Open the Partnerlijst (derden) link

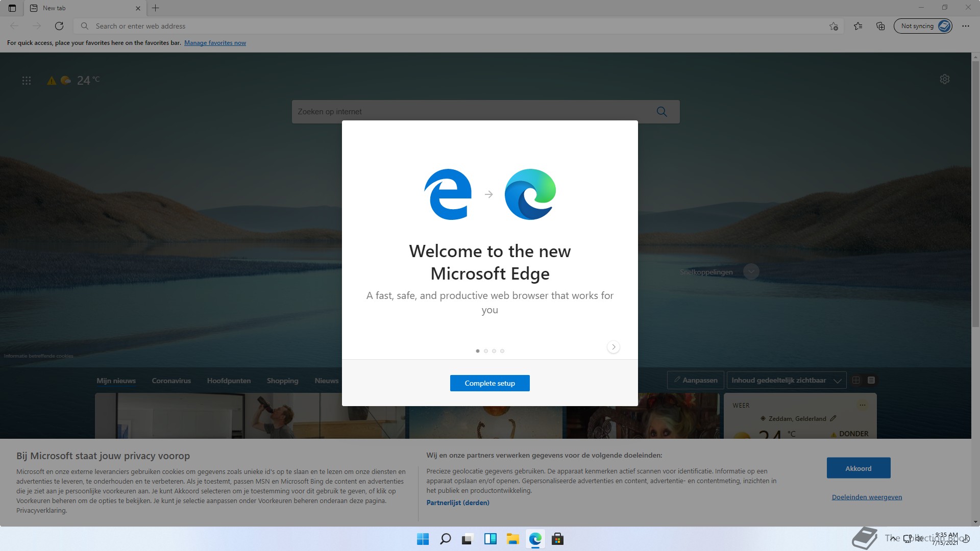click(458, 503)
